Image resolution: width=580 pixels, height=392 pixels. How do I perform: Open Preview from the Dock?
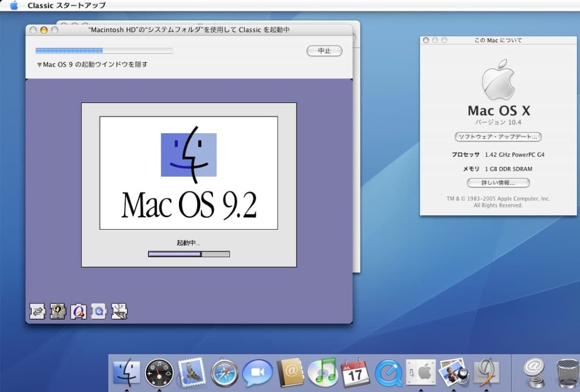[x=453, y=372]
